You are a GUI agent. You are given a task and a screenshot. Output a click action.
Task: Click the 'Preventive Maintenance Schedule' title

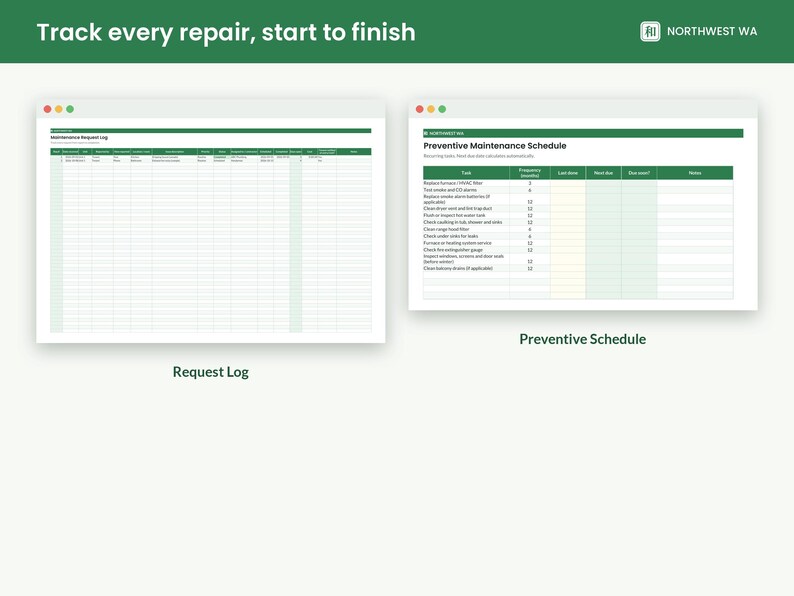tap(495, 146)
